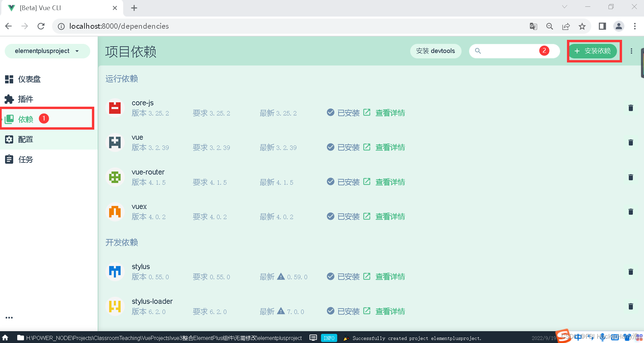Select the 插件 plugins section
Viewport: 644px width, 343px height.
click(x=25, y=99)
